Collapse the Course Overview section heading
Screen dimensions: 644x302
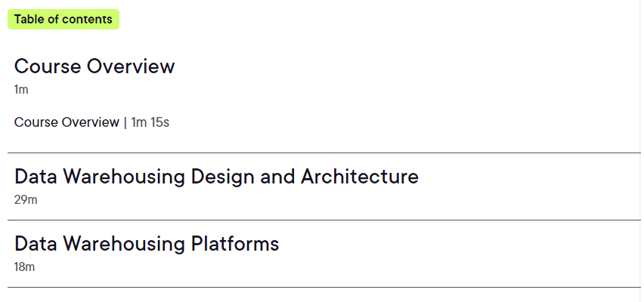coord(94,66)
